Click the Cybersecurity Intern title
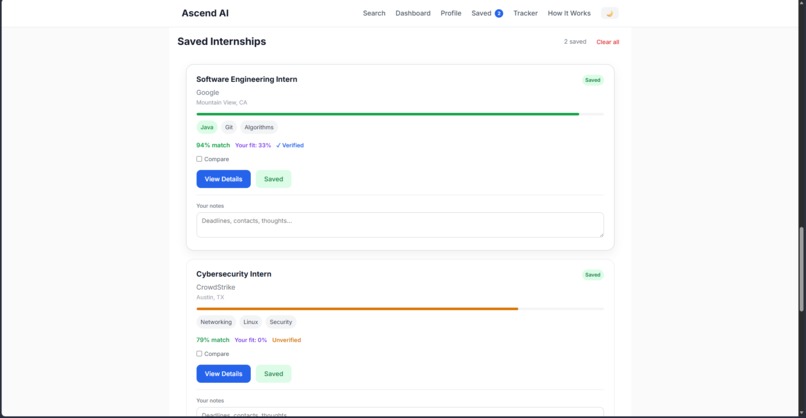This screenshot has height=418, width=806. click(x=234, y=274)
